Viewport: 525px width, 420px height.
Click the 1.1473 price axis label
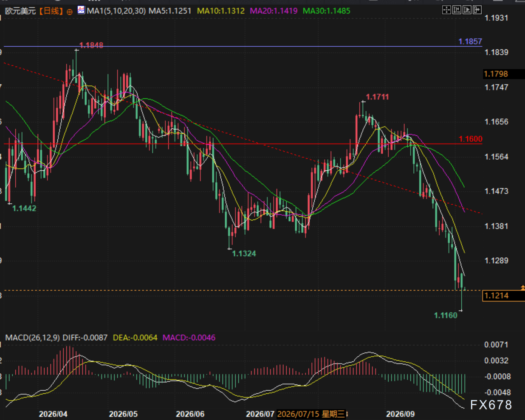(496, 191)
